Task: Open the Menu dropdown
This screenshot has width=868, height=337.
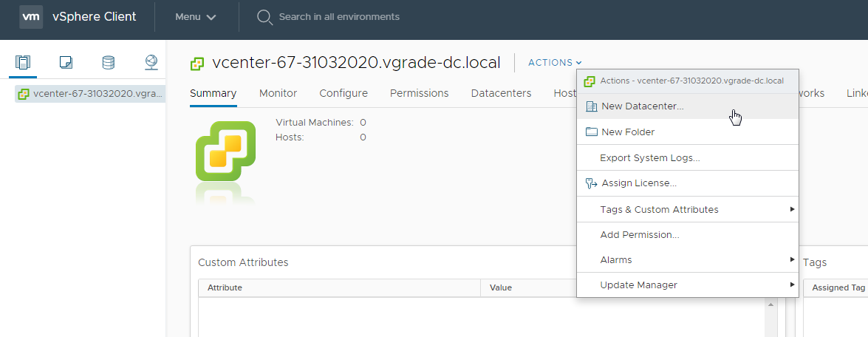Action: 195,17
